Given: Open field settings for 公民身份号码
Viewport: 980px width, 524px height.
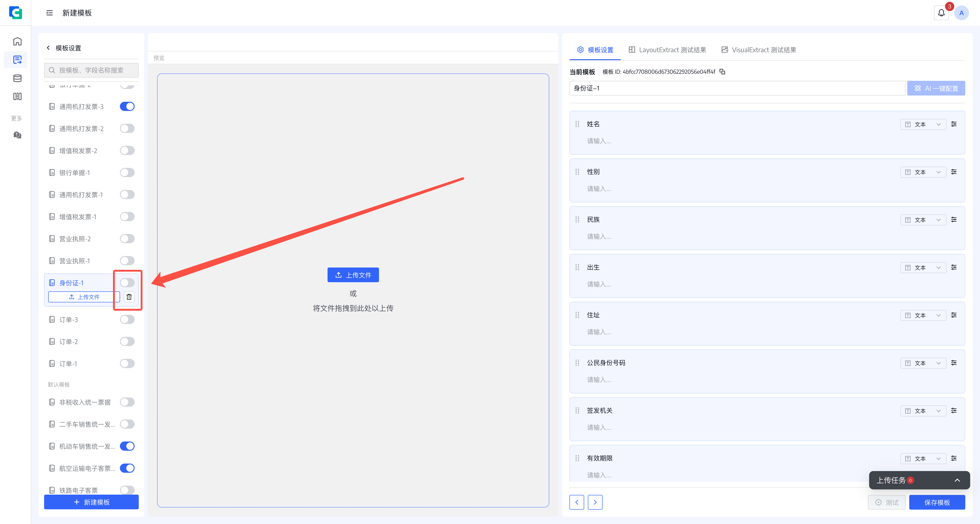Looking at the screenshot, I should 954,363.
